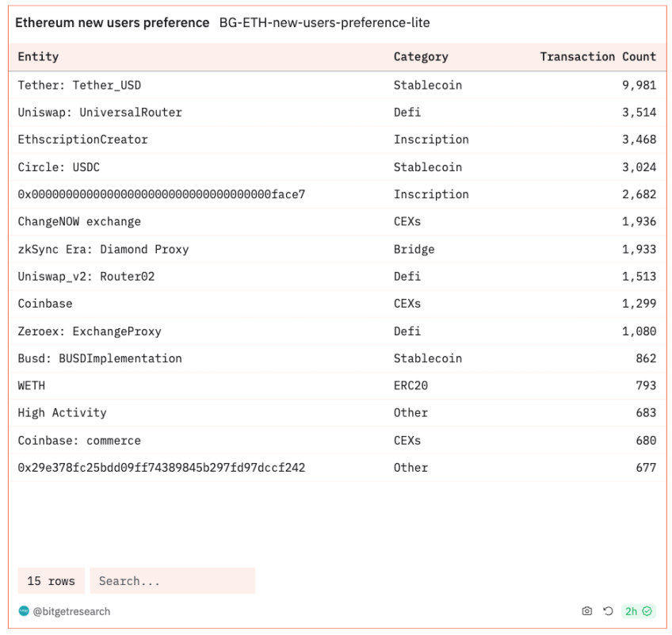Click the 15 rows count label
This screenshot has height=635, width=672.
[51, 581]
